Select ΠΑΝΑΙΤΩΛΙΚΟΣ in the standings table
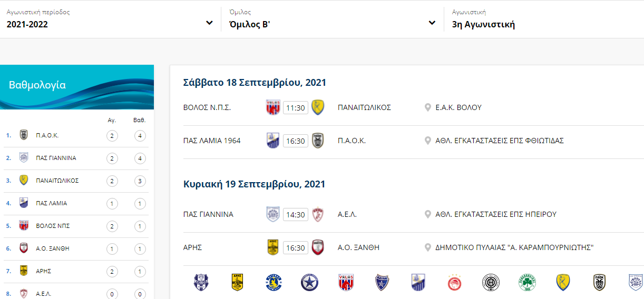The image size is (644, 299). click(x=76, y=181)
